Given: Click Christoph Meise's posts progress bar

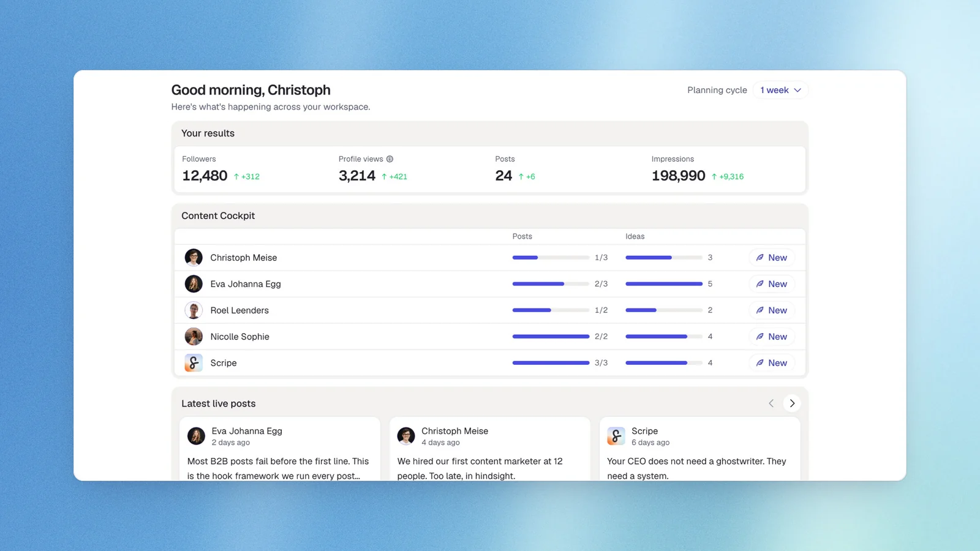Looking at the screenshot, I should coord(551,258).
